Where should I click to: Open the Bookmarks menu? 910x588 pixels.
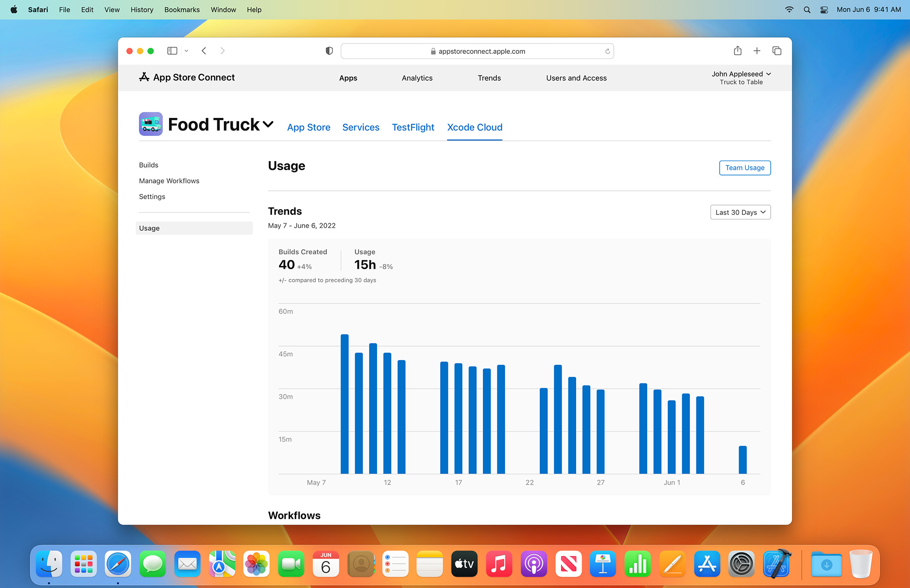click(x=182, y=10)
